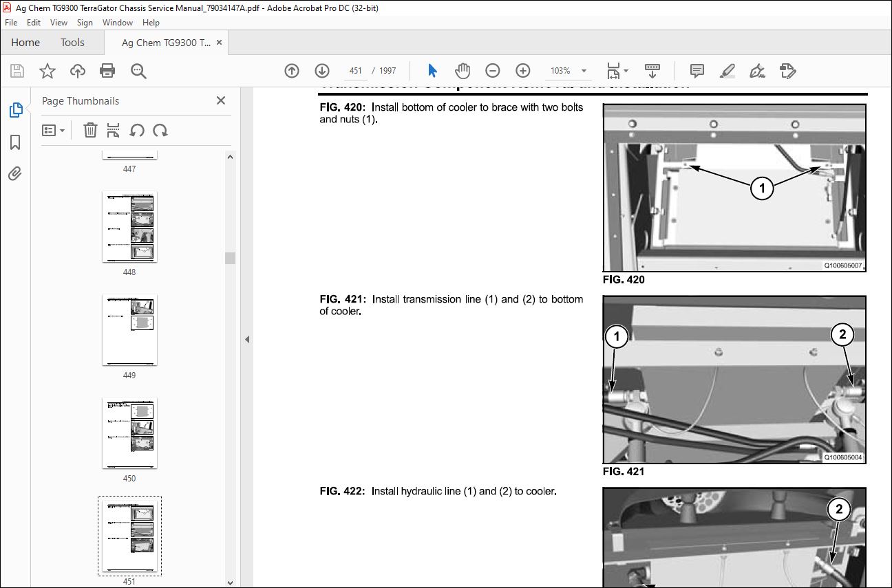Image resolution: width=892 pixels, height=588 pixels.
Task: Open the Sign menu
Action: click(x=85, y=23)
